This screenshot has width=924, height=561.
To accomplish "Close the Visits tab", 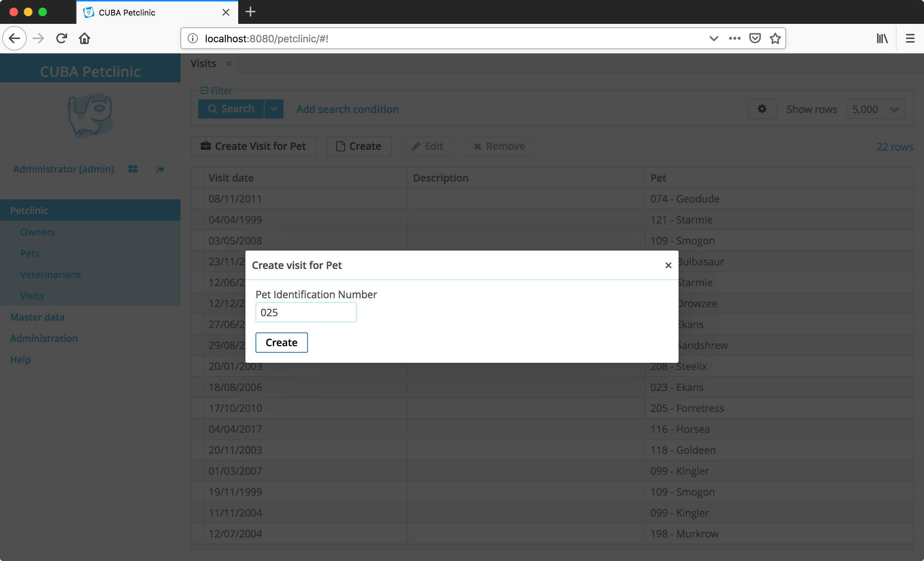I will click(229, 64).
